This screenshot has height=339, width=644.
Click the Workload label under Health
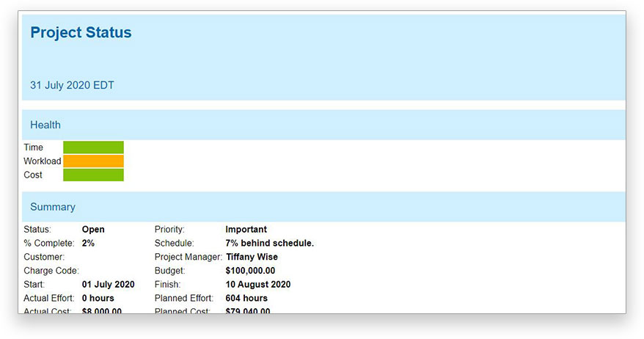[x=43, y=161]
